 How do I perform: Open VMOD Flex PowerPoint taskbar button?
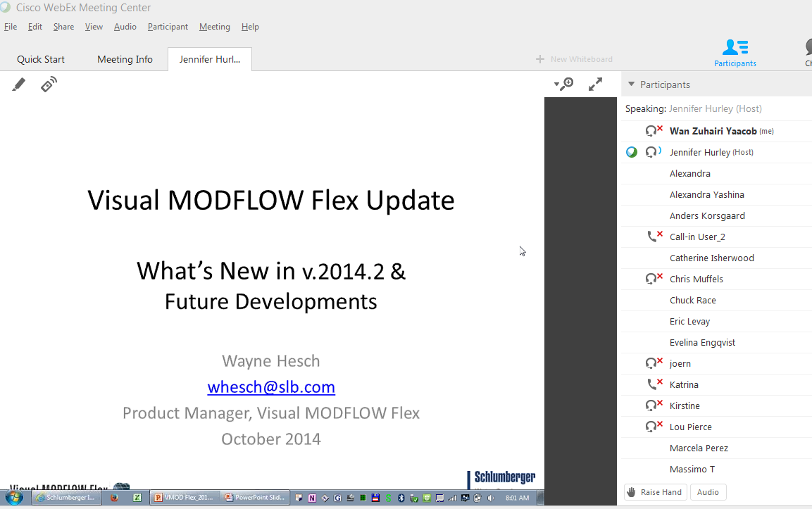(x=184, y=498)
